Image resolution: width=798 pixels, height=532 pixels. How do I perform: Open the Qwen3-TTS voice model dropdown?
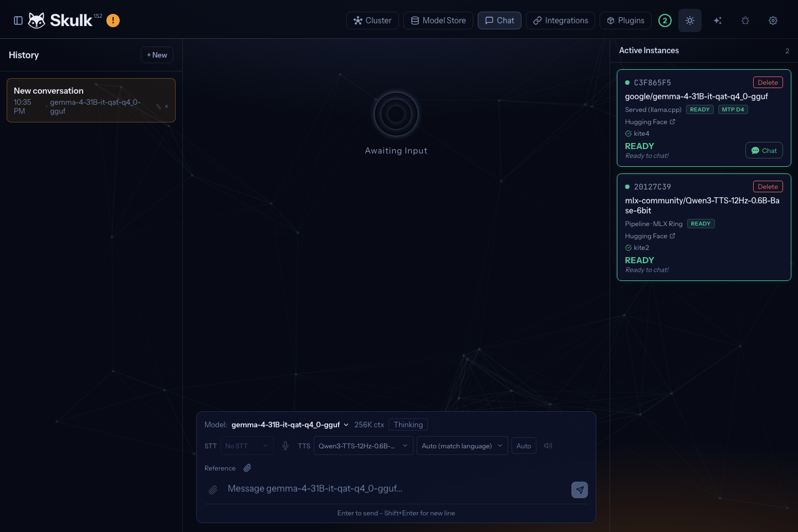[x=363, y=446]
